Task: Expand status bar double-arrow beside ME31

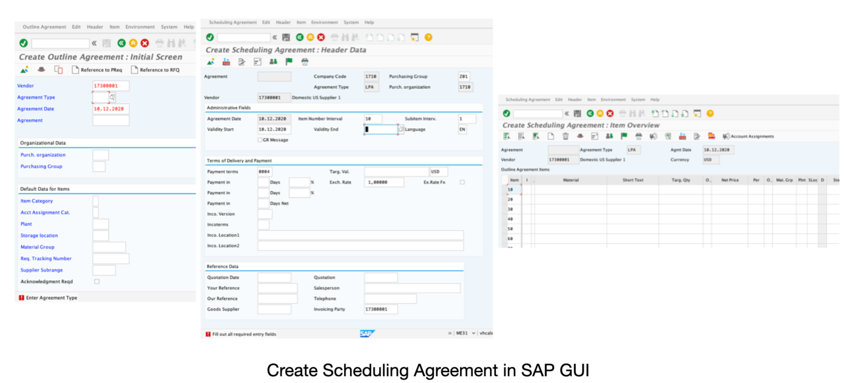Action: [450, 333]
